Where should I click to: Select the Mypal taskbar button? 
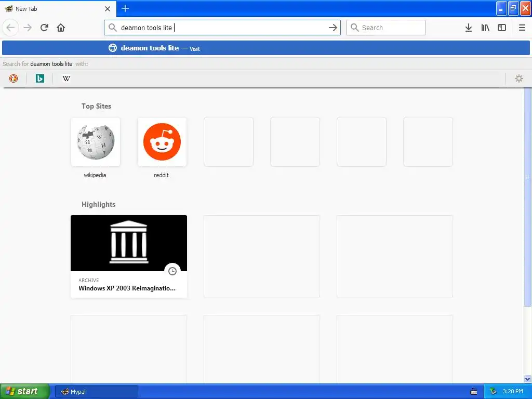click(97, 392)
